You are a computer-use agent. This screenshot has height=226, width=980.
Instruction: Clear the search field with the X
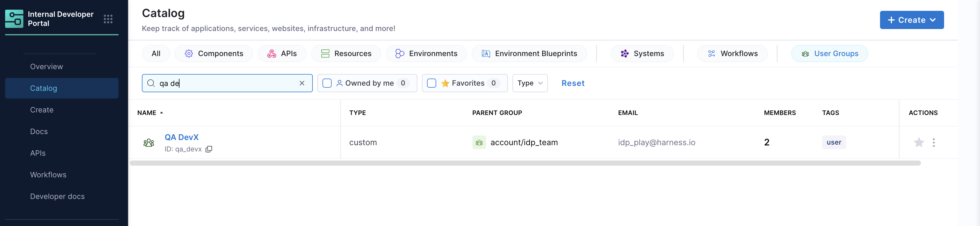302,83
